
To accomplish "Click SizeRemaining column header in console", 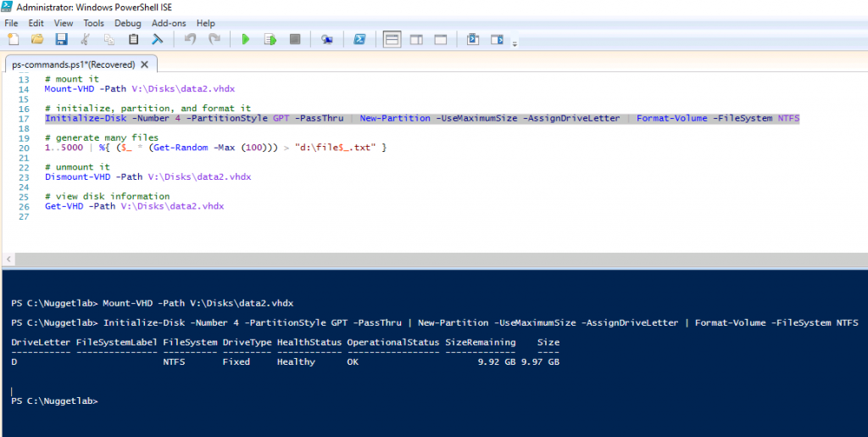I will click(481, 342).
